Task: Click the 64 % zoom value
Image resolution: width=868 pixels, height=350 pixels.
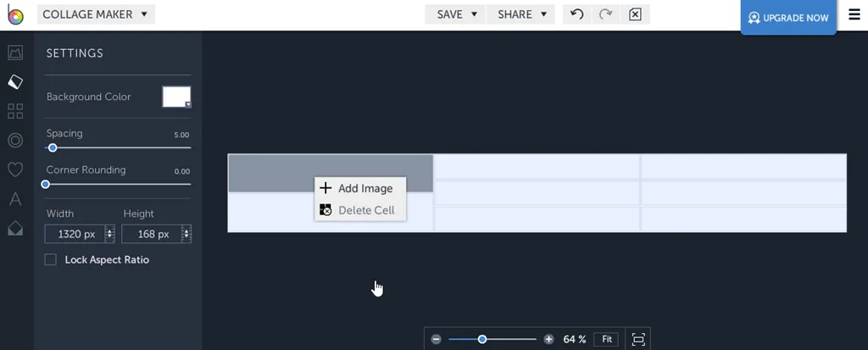Action: (575, 339)
